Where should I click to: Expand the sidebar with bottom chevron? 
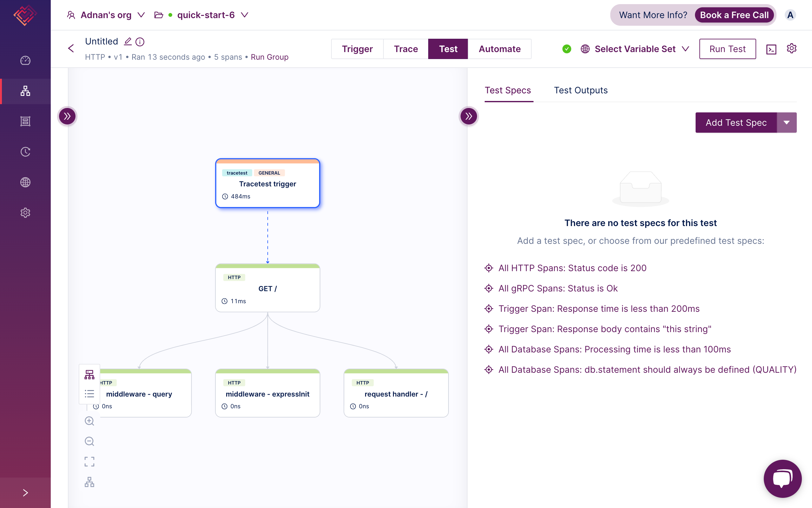point(25,492)
